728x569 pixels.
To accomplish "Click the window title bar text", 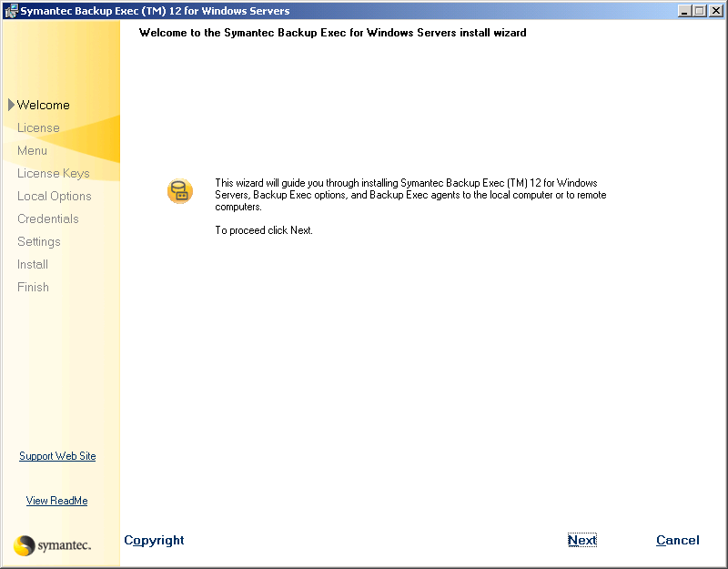I will tap(155, 11).
